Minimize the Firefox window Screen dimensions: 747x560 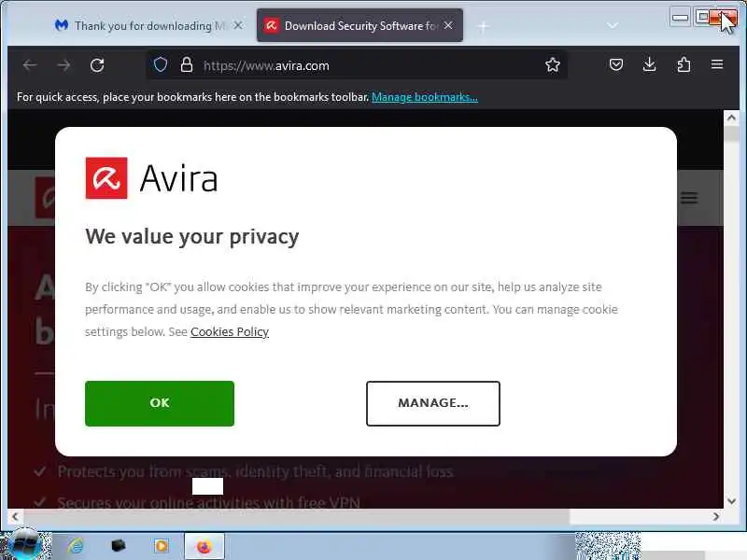[x=680, y=18]
